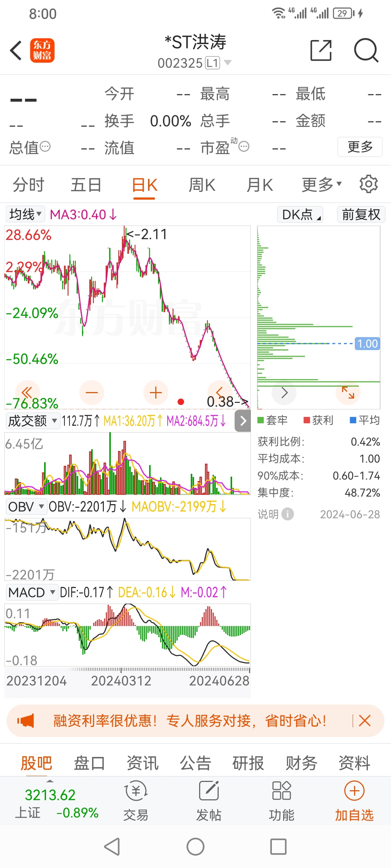Viewport: 391px width, 868px height.
Task: Tap the 集中度 48.72% value
Action: [x=362, y=493]
